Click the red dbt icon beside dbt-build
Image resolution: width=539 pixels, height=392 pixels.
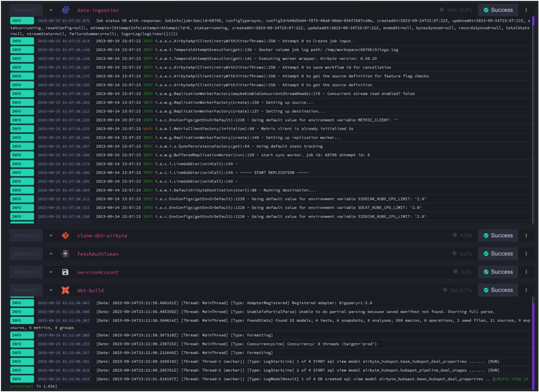pyautogui.click(x=66, y=290)
